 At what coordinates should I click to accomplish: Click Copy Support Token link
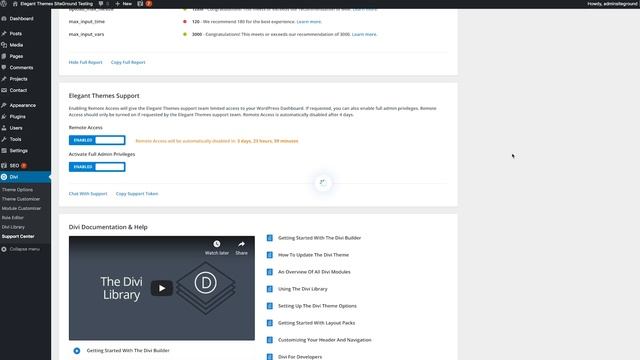[x=137, y=194]
